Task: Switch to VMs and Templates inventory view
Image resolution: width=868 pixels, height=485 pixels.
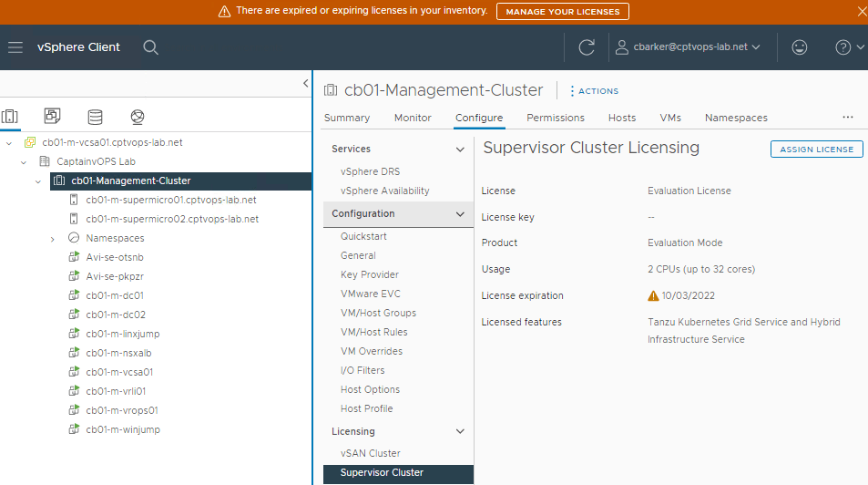Action: tap(53, 117)
